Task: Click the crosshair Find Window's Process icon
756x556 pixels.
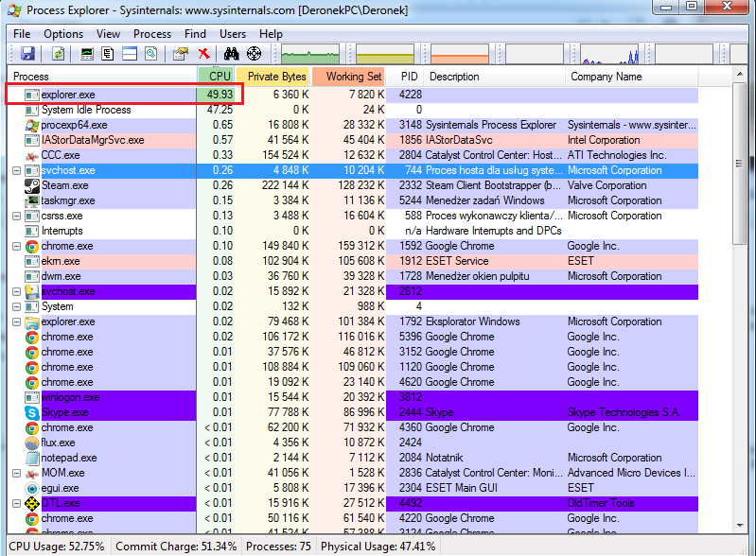Action: 255,54
